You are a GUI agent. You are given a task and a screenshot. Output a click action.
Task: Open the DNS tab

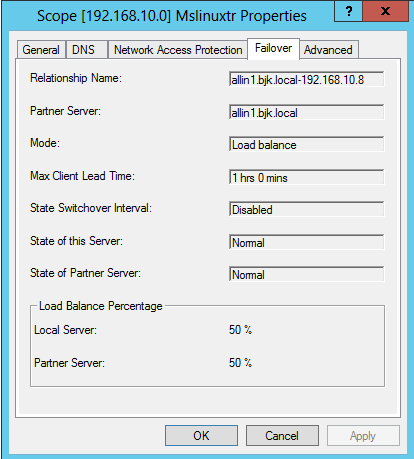click(x=83, y=50)
